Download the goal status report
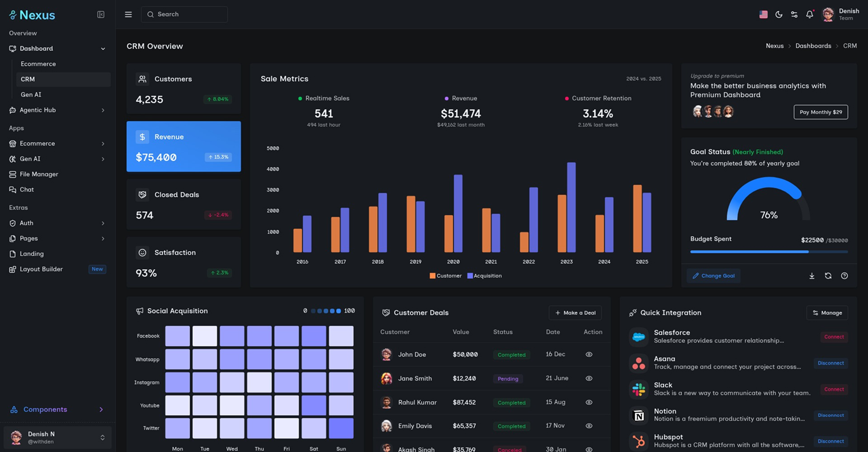The height and width of the screenshot is (452, 868). coord(812,276)
